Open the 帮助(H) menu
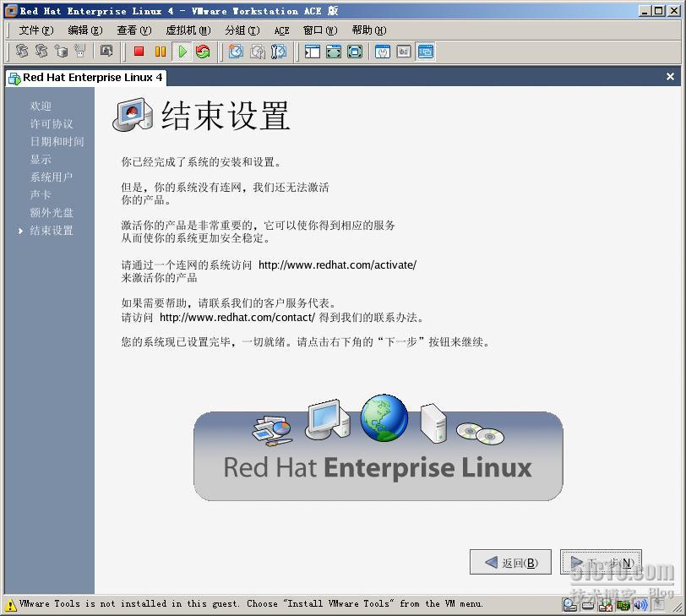This screenshot has width=686, height=616. (369, 30)
